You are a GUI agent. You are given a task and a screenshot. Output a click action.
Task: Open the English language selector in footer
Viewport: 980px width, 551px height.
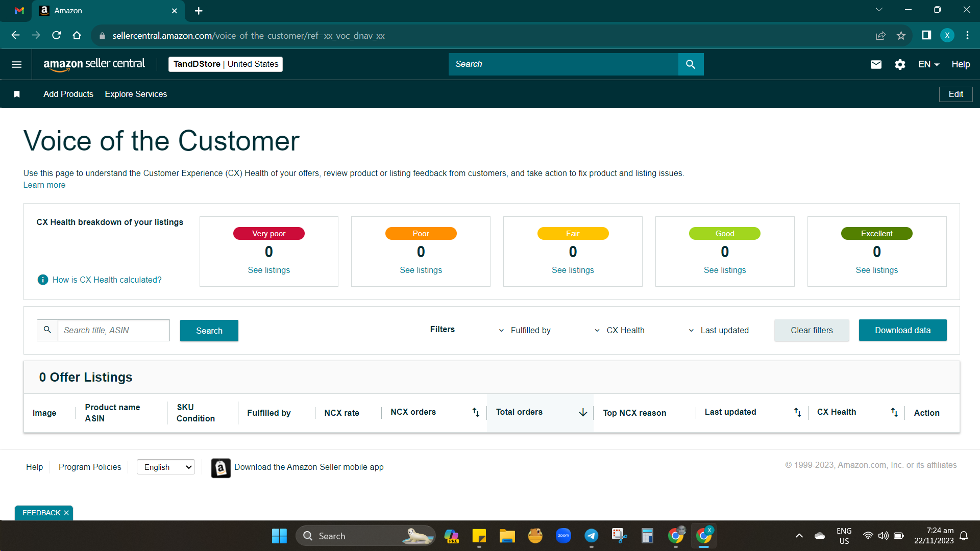click(166, 467)
